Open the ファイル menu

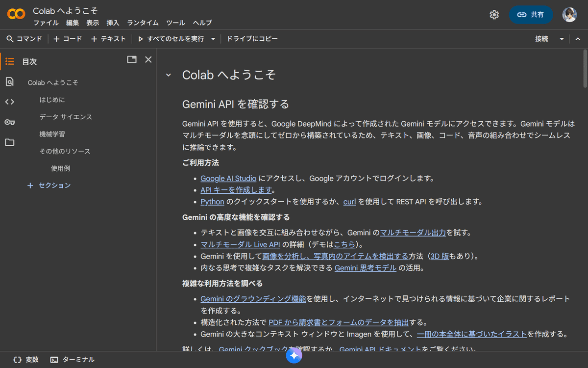tap(46, 23)
